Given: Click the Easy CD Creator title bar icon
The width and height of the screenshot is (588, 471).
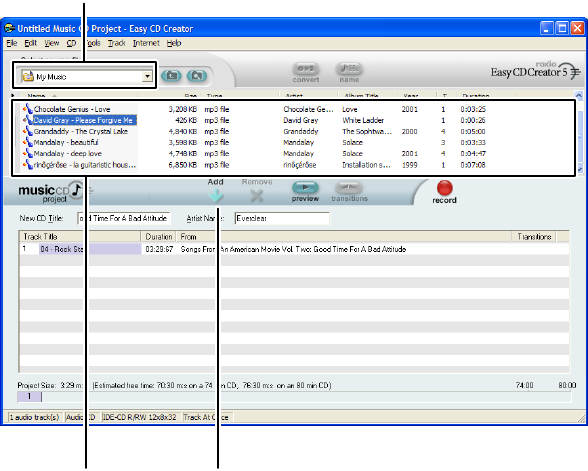Looking at the screenshot, I should click(x=9, y=28).
